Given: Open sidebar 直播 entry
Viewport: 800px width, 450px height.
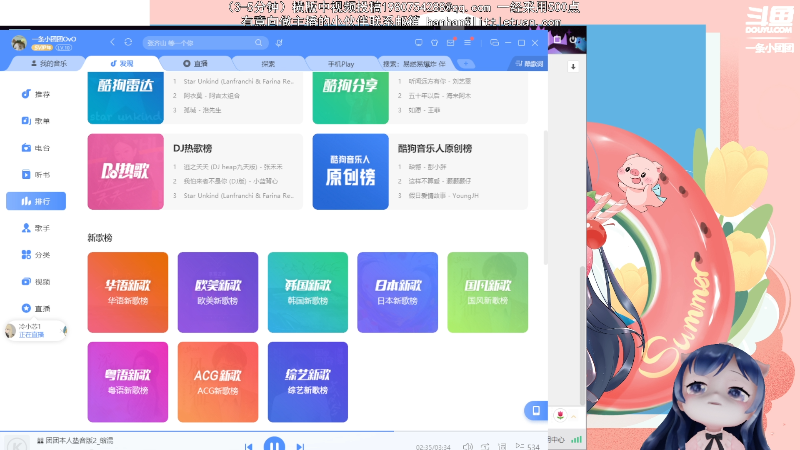Looking at the screenshot, I should tap(36, 308).
